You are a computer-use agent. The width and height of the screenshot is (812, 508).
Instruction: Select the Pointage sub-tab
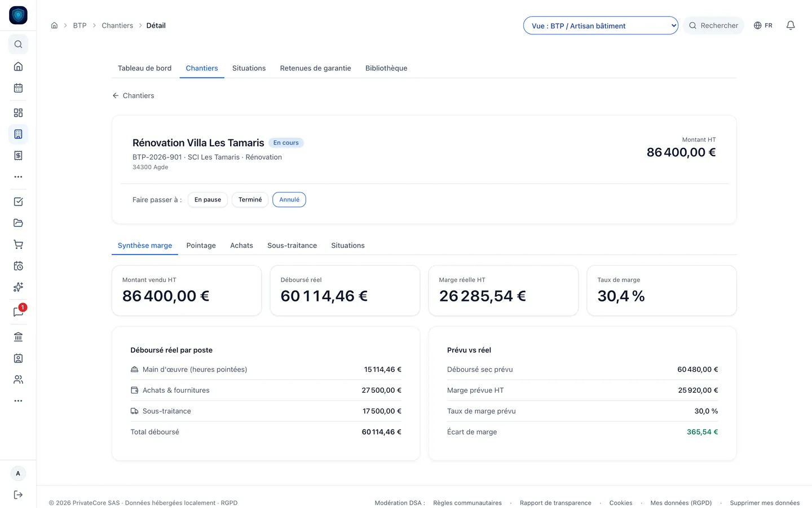pyautogui.click(x=201, y=246)
